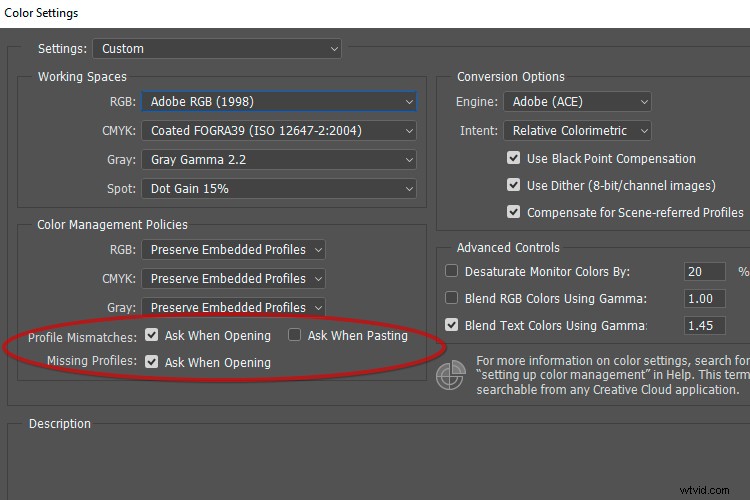Image resolution: width=750 pixels, height=500 pixels.
Task: Click the Conversion Options section label
Action: 511,77
